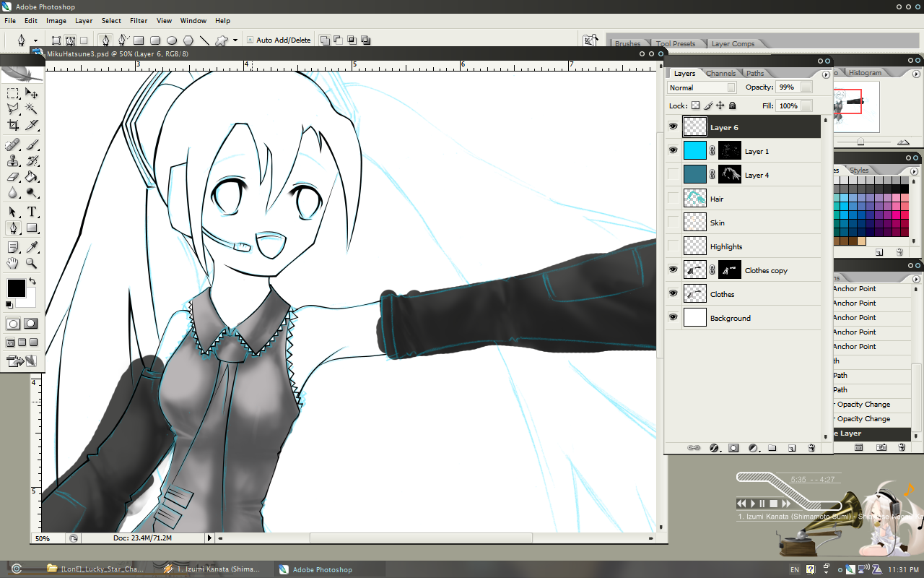Select the History Brush tool
Image resolution: width=924 pixels, height=578 pixels.
coord(32,160)
